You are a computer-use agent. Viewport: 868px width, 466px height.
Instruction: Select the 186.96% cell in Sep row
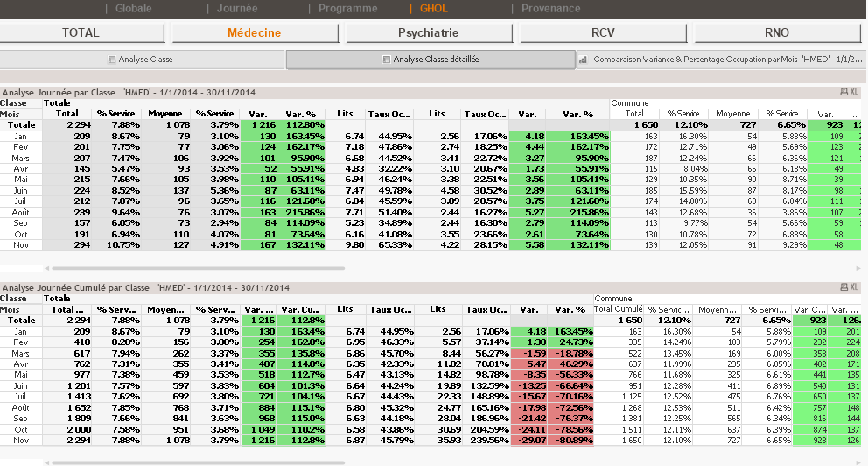pos(486,419)
